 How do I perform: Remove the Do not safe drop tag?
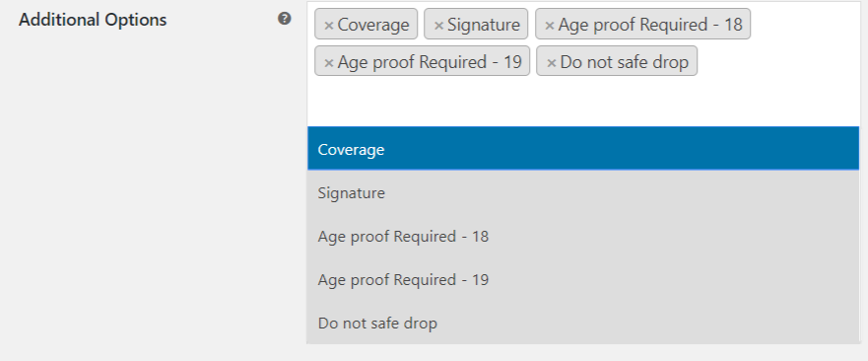(551, 63)
